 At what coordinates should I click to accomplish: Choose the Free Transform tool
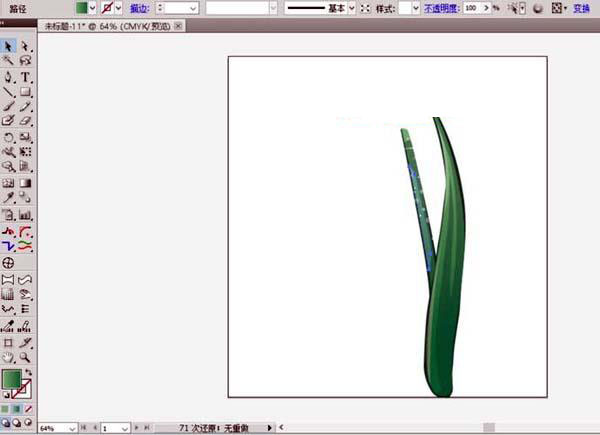[x=25, y=152]
